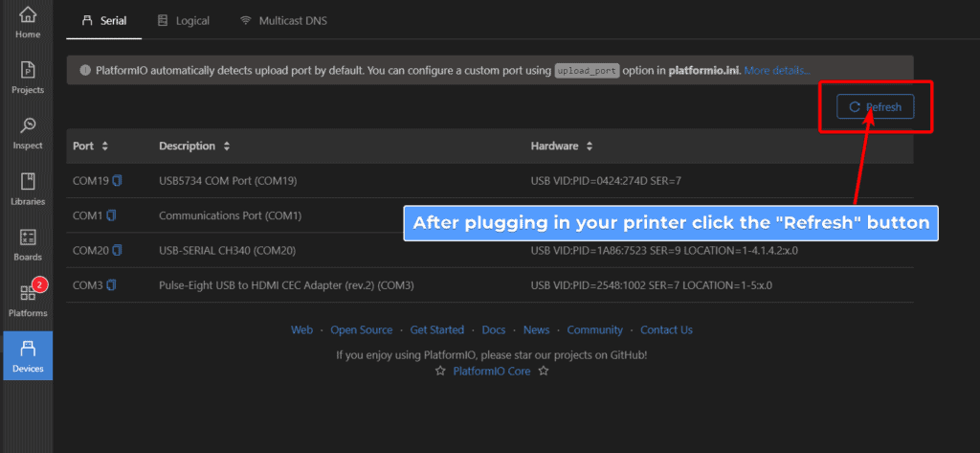Open the Platforms sidebar icon
This screenshot has height=453, width=980.
click(x=28, y=301)
